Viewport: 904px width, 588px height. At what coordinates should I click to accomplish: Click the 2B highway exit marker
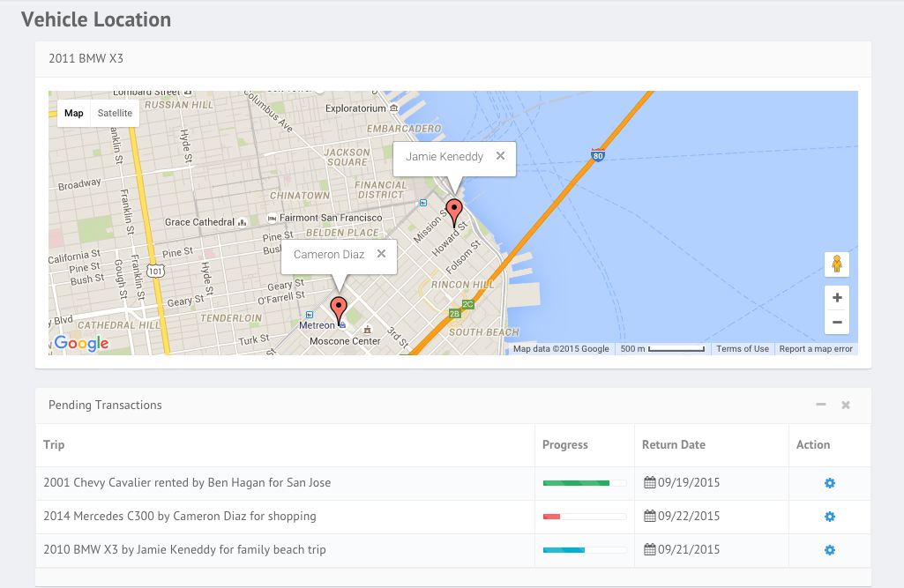tap(454, 314)
